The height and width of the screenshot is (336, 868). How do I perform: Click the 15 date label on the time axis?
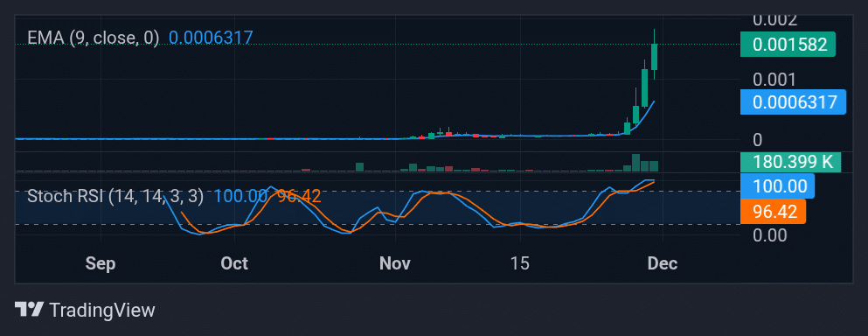click(520, 264)
